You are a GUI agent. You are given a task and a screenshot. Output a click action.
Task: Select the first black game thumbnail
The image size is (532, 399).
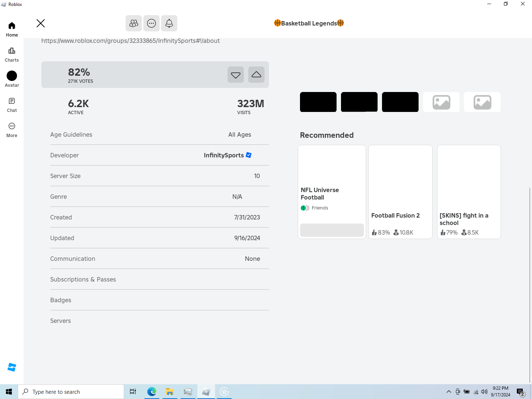click(x=318, y=102)
